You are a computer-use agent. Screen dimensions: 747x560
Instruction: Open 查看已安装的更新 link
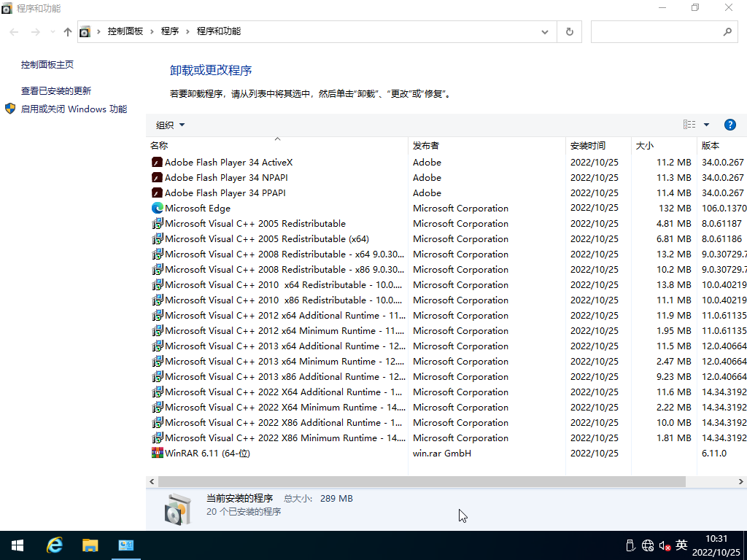pos(56,91)
